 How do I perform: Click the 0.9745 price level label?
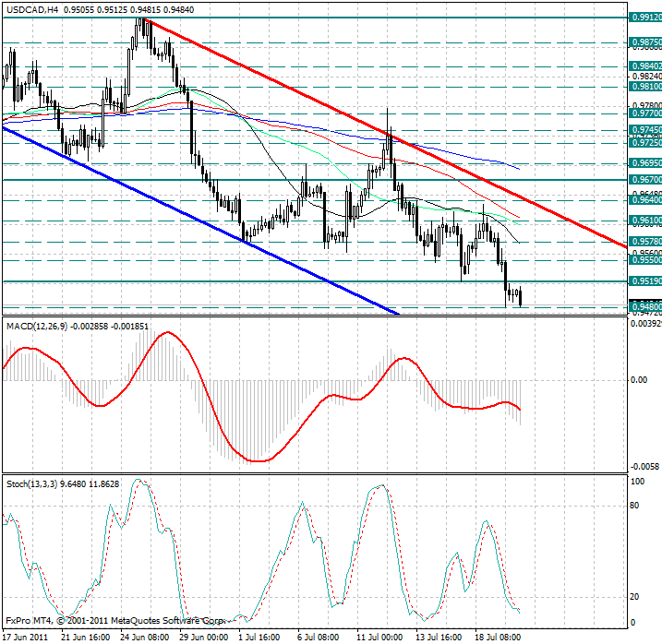[x=645, y=129]
